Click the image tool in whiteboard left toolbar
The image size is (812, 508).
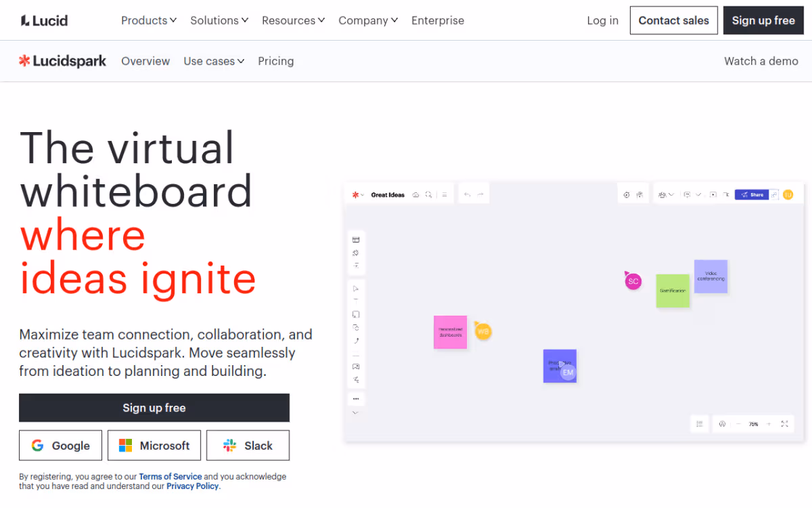356,366
